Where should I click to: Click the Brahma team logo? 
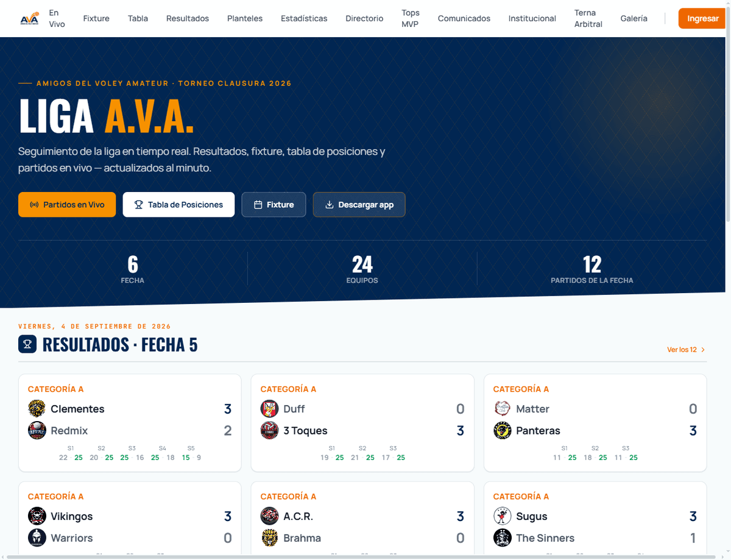coord(270,538)
